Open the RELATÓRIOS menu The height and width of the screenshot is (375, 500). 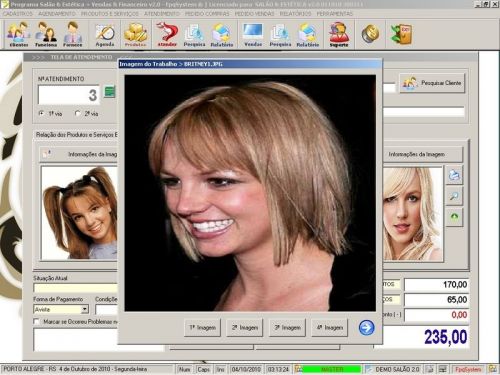[295, 14]
